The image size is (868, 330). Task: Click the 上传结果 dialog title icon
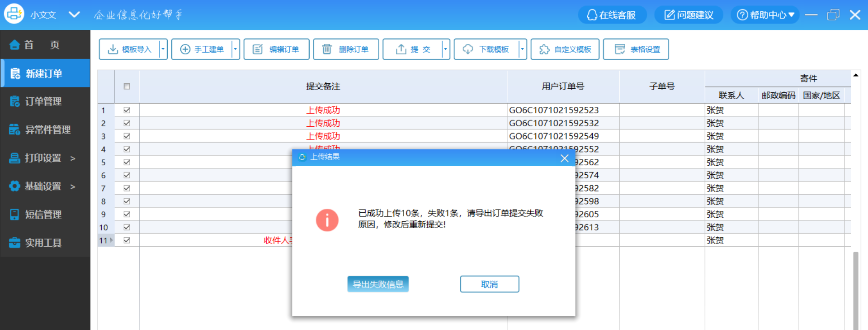coord(302,157)
